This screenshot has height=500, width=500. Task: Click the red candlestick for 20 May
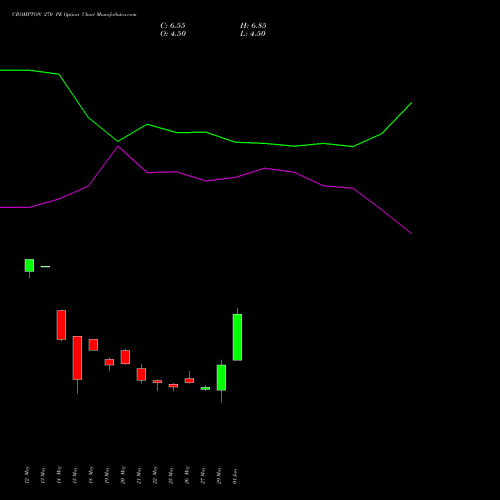125,357
